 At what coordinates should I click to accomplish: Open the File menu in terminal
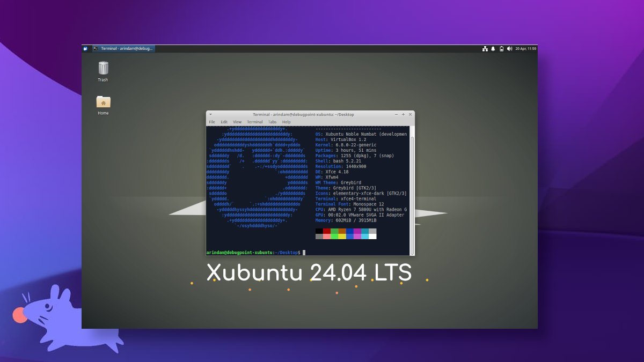pos(212,122)
